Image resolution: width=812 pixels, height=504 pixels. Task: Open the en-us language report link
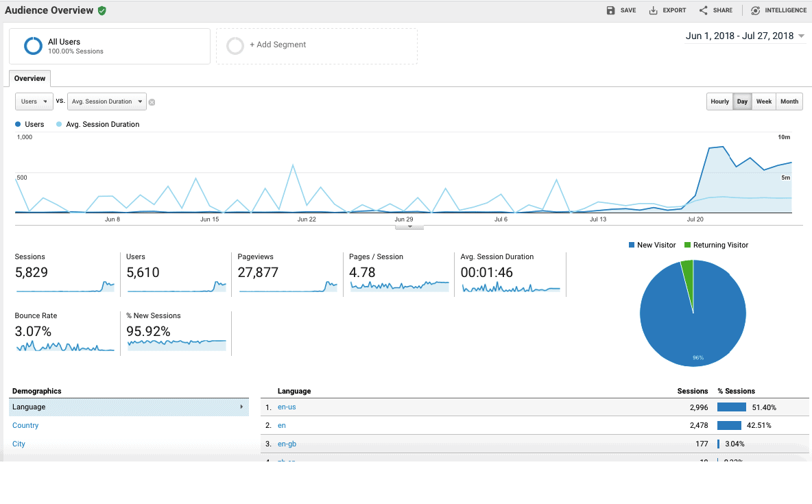point(287,407)
